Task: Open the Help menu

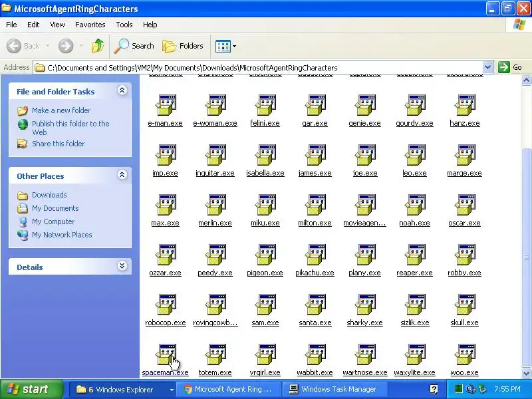Action: point(150,25)
